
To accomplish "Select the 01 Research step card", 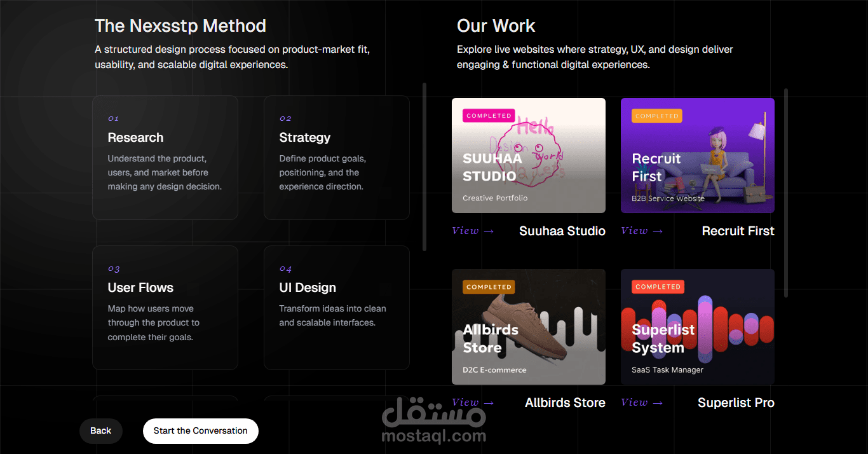I will [x=165, y=158].
